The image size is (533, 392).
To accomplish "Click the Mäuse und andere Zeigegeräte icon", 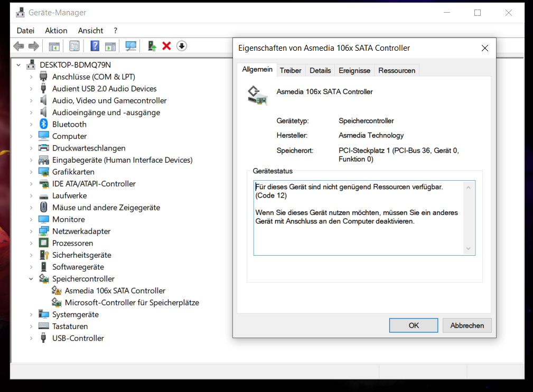I will click(43, 207).
